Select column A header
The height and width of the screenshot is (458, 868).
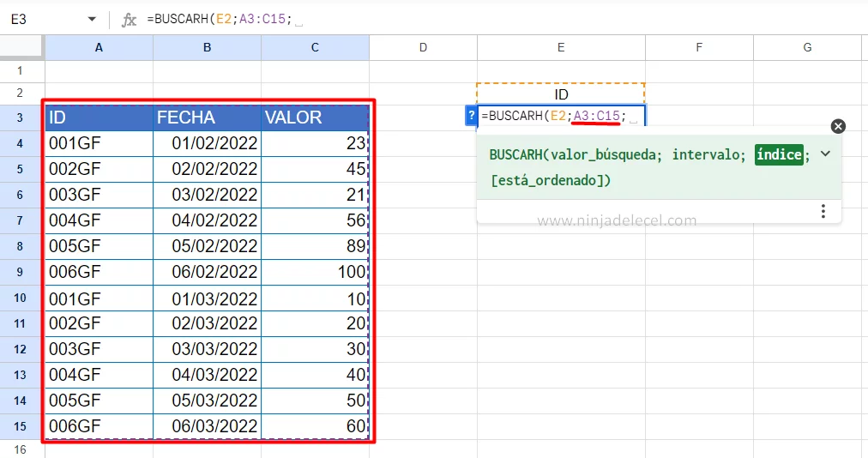99,48
